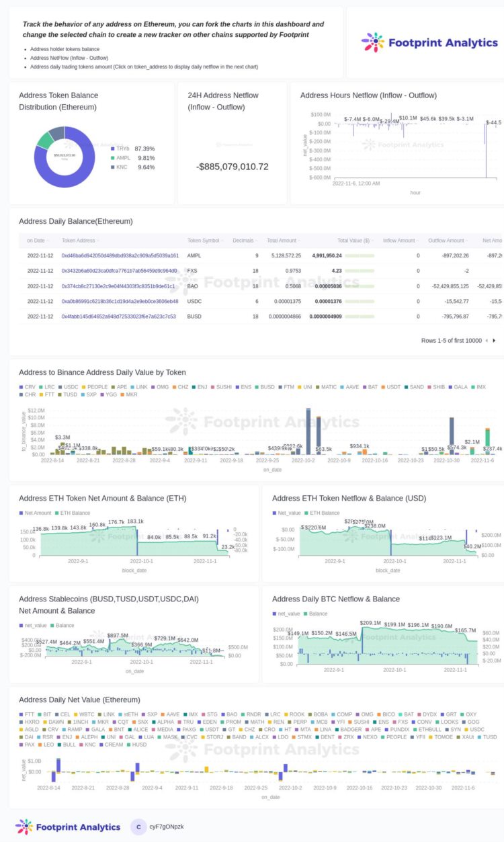The width and height of the screenshot is (504, 842).
Task: Click the TRYb legend marker in pie chart
Action: (113, 149)
